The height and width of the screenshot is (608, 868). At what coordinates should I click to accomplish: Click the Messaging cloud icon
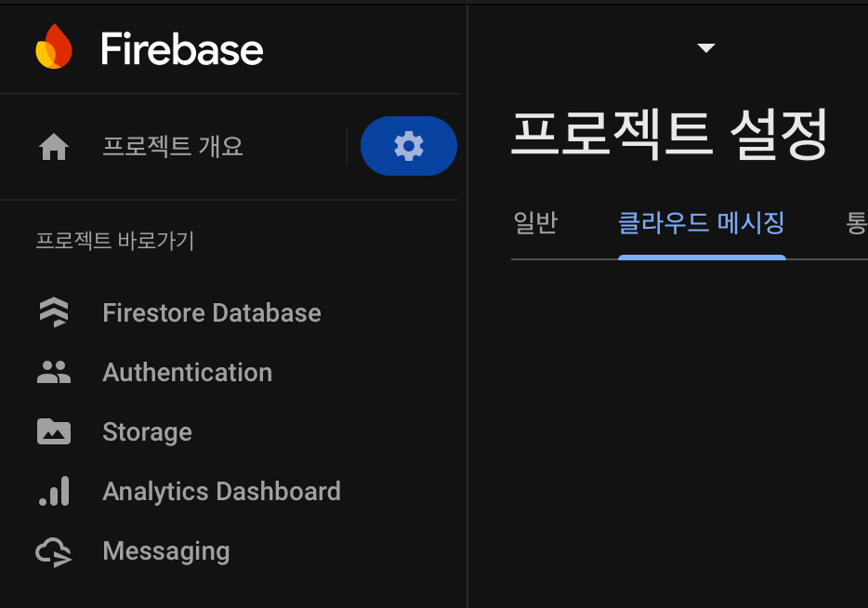(54, 552)
